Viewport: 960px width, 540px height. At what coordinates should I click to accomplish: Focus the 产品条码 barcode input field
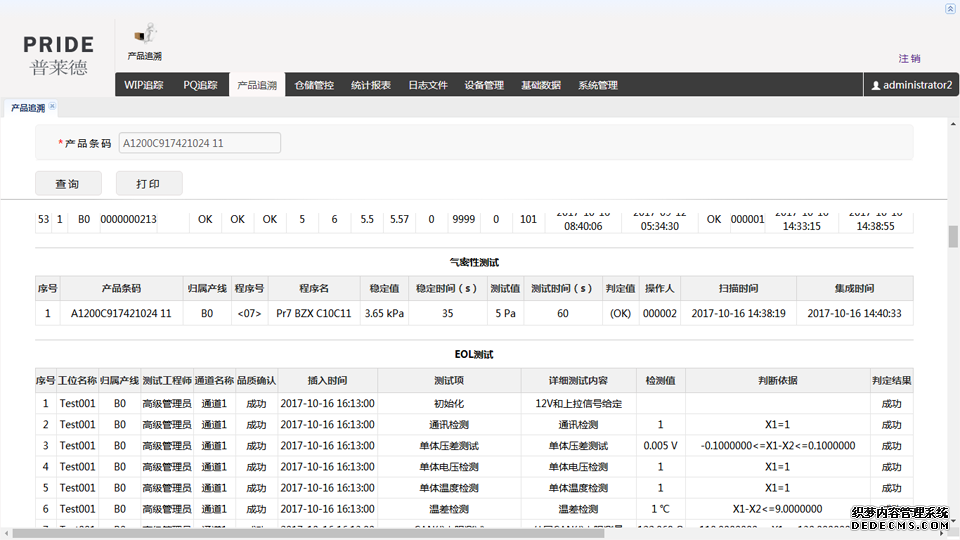(x=199, y=143)
